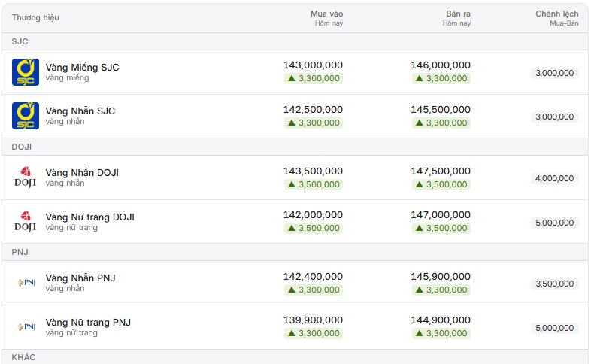The height and width of the screenshot is (364, 594).
Task: Click the SJC logo beside Vàng Nhẫn SJC
Action: pos(26,116)
